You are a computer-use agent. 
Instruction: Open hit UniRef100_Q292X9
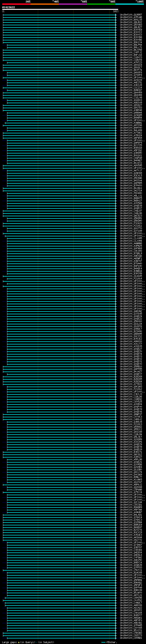click(131, 80)
